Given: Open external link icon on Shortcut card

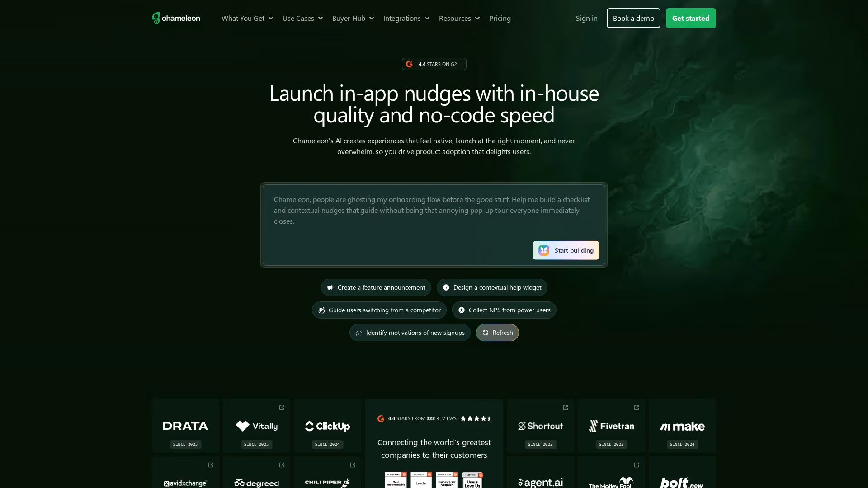Looking at the screenshot, I should [566, 408].
